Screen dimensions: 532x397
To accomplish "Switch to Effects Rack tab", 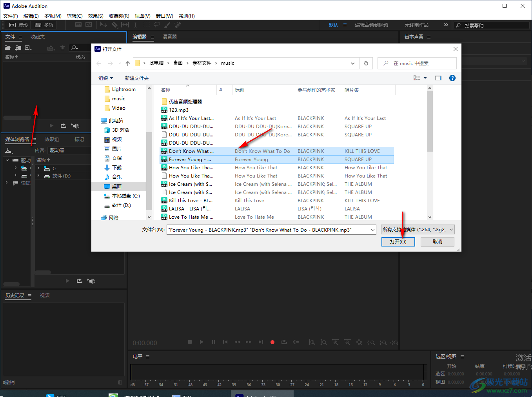I will point(52,140).
